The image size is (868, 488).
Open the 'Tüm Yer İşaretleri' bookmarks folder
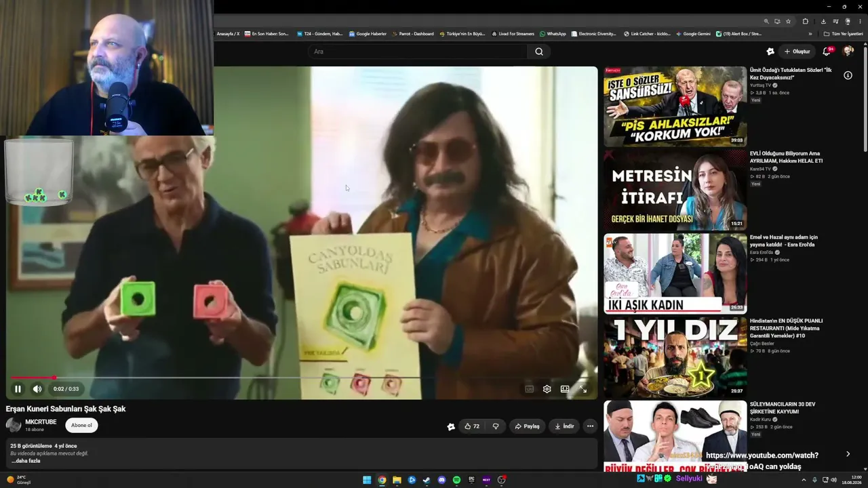click(843, 34)
